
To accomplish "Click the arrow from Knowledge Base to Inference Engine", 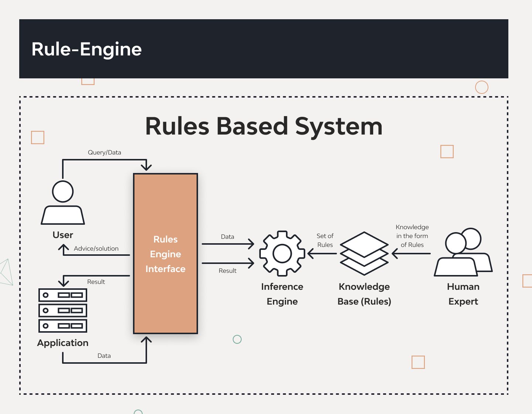I will 322,254.
